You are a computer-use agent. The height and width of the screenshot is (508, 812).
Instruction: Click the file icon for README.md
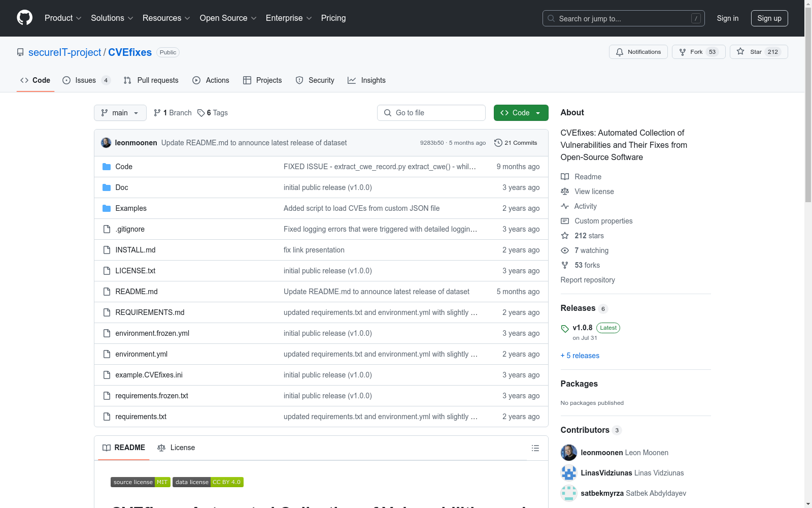click(107, 292)
